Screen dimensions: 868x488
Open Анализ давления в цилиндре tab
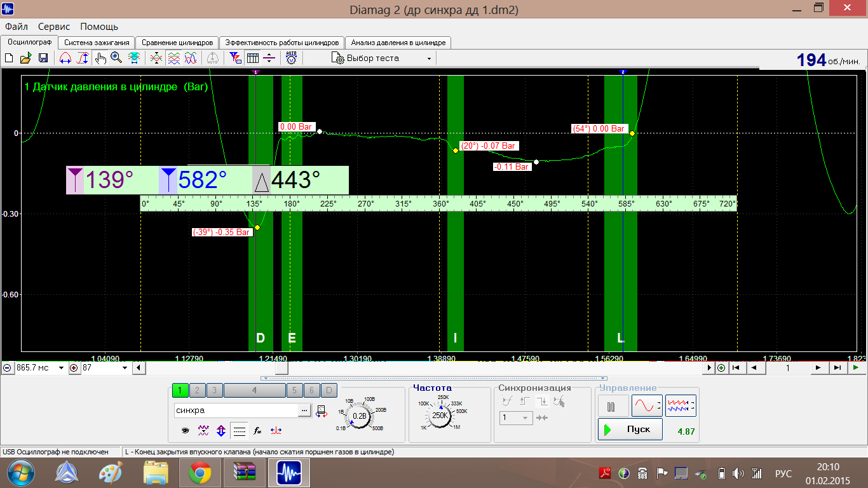click(398, 43)
